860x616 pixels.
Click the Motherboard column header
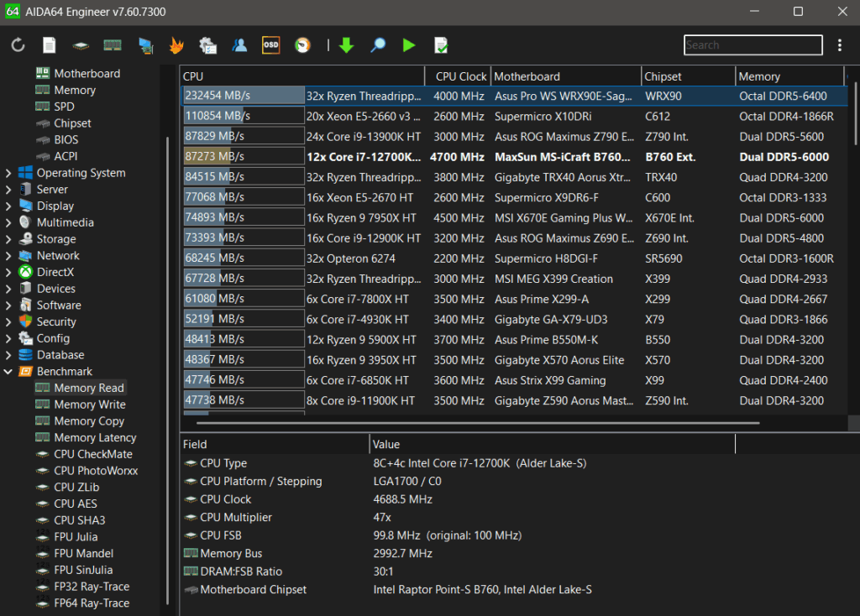coord(527,76)
